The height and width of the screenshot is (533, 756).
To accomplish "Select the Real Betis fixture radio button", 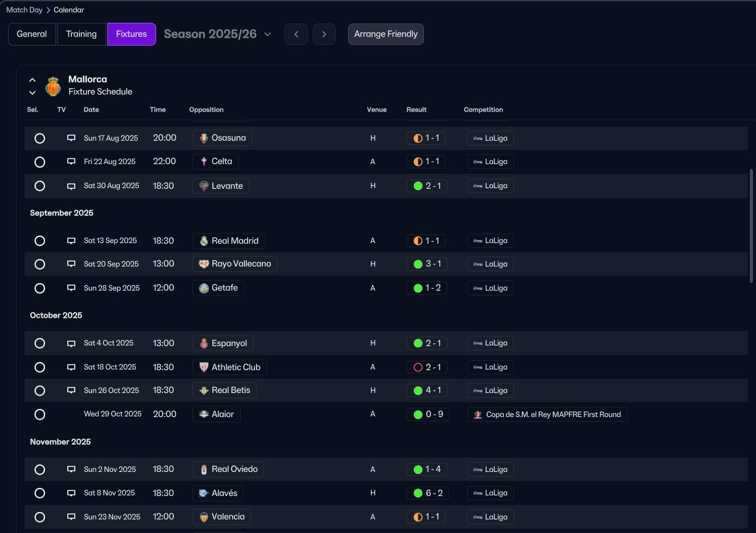I will pos(39,390).
